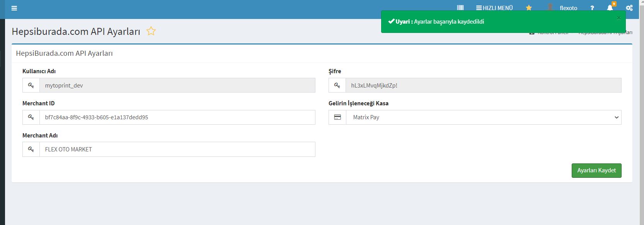Toggle the hamburger sidebar menu
Screen dimensions: 644x225
coord(14,8)
